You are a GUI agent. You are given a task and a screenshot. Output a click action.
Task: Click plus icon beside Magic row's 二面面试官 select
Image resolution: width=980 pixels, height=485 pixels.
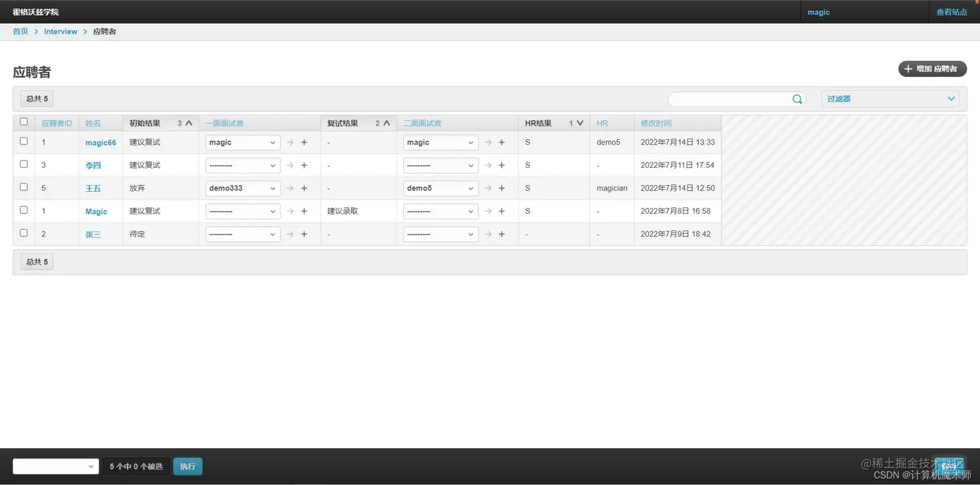pyautogui.click(x=502, y=211)
